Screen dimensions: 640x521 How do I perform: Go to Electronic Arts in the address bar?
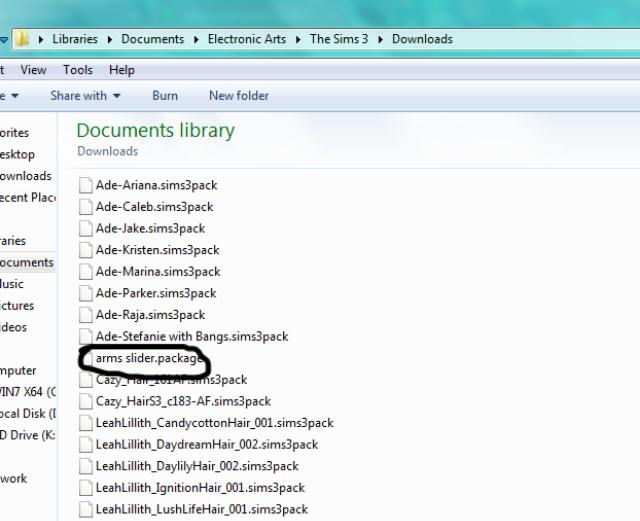247,39
